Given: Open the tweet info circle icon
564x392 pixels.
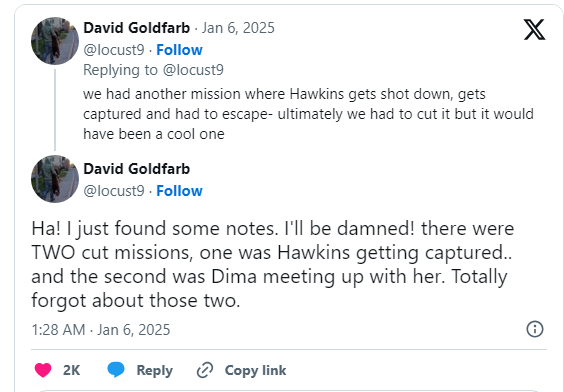Looking at the screenshot, I should pos(535,329).
